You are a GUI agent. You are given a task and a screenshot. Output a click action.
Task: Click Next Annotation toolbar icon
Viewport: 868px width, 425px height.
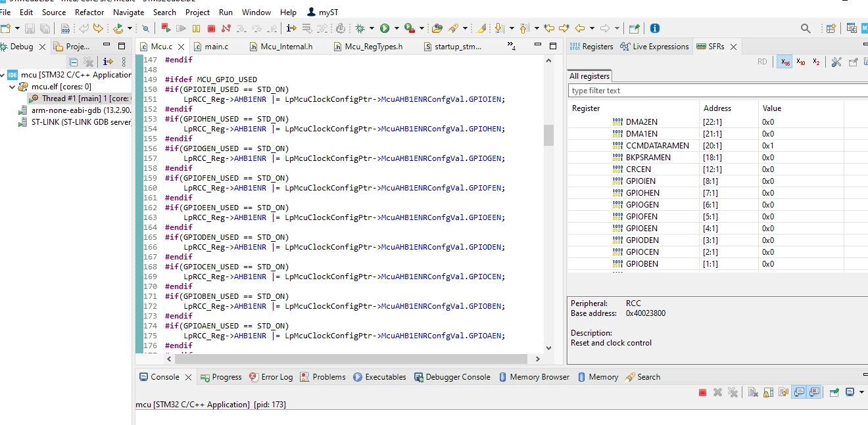[499, 28]
